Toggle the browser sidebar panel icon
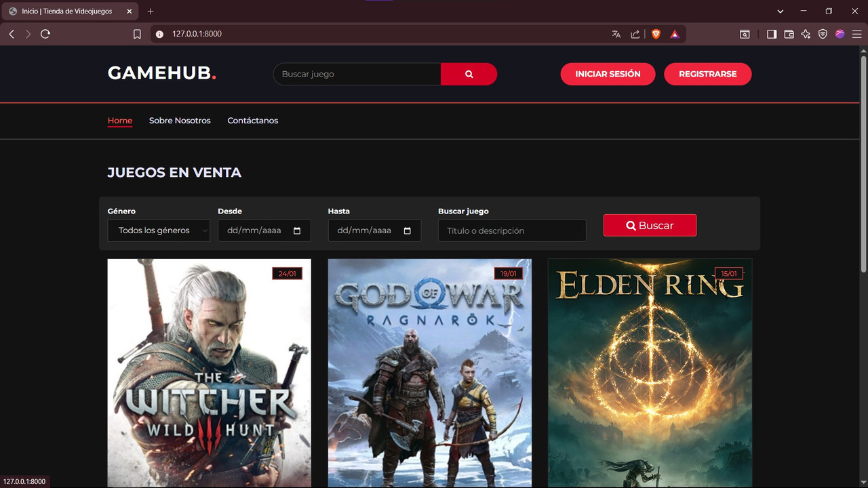The image size is (868, 488). tap(772, 34)
